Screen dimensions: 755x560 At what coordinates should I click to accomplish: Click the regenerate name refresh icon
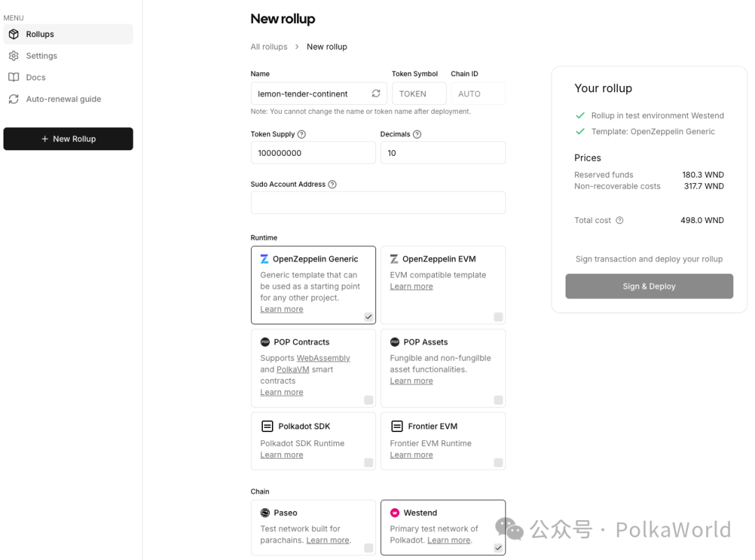click(x=376, y=94)
